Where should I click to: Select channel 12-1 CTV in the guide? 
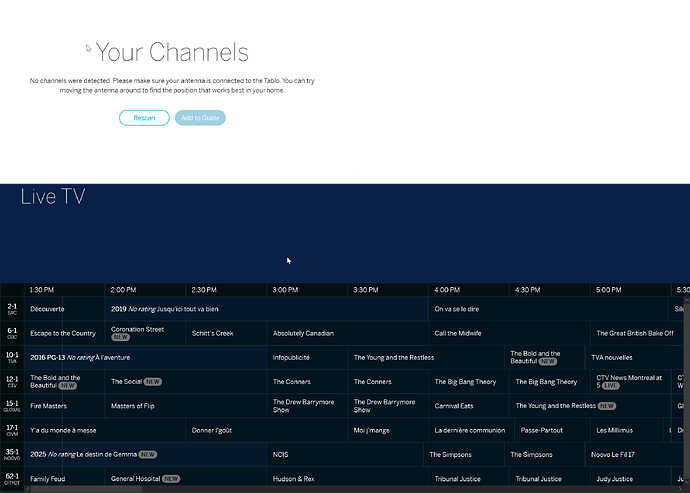tap(12, 382)
